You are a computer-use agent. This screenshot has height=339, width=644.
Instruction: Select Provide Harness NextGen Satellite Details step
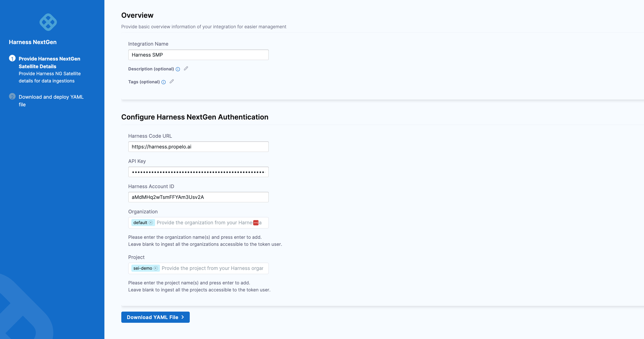[x=49, y=62]
